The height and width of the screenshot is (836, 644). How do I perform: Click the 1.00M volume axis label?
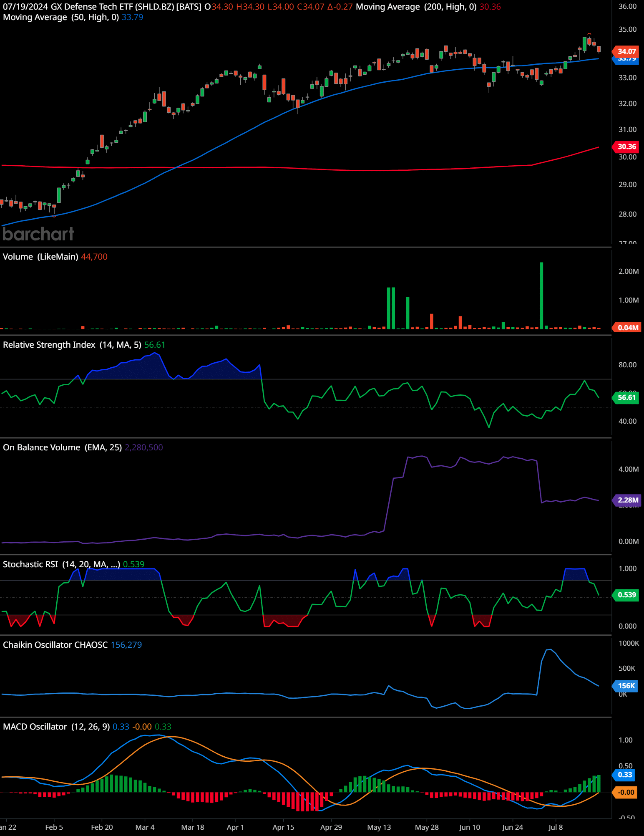629,300
